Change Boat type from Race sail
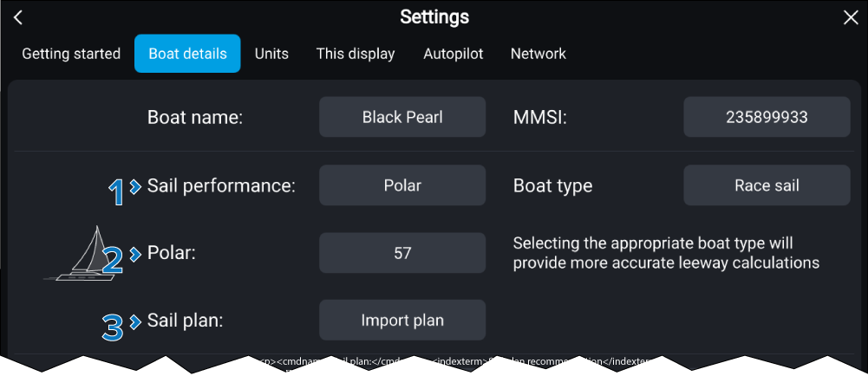 pyautogui.click(x=767, y=185)
